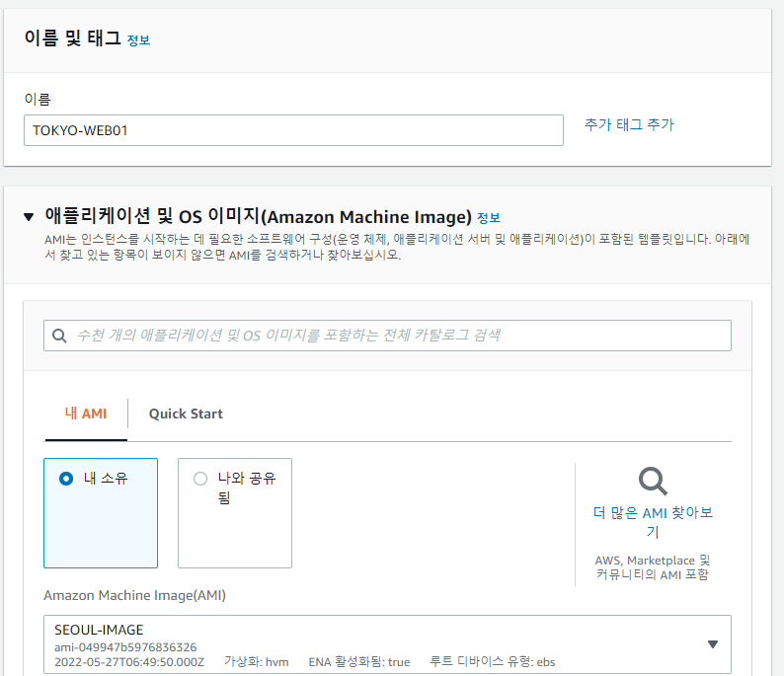Image resolution: width=784 pixels, height=676 pixels.
Task: Click the Amazon Machine Image(AMI) label
Action: [134, 595]
